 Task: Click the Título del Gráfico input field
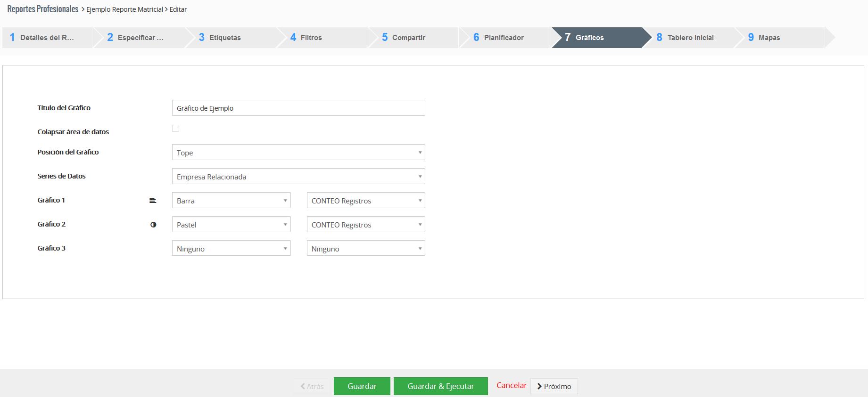[298, 108]
